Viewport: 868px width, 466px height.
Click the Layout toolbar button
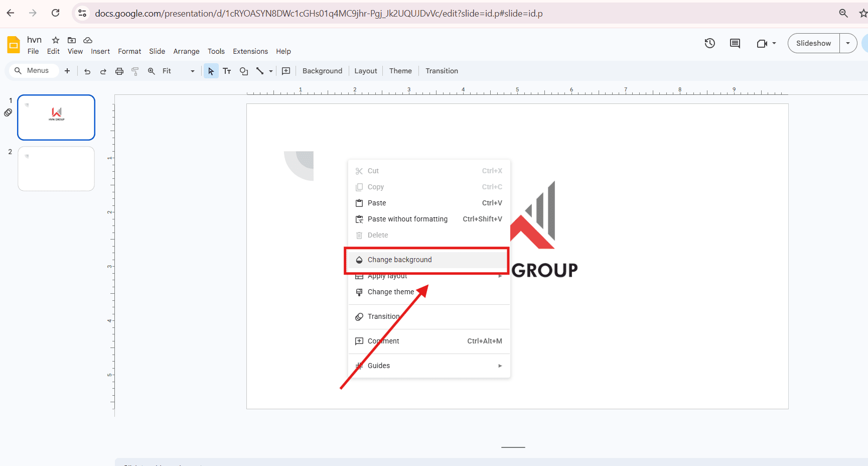(365, 71)
